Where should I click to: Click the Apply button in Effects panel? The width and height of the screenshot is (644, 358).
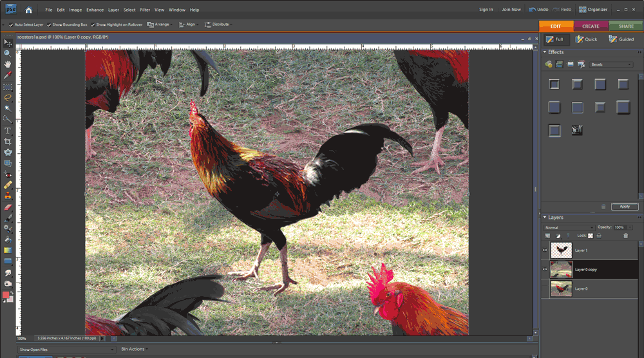click(625, 207)
